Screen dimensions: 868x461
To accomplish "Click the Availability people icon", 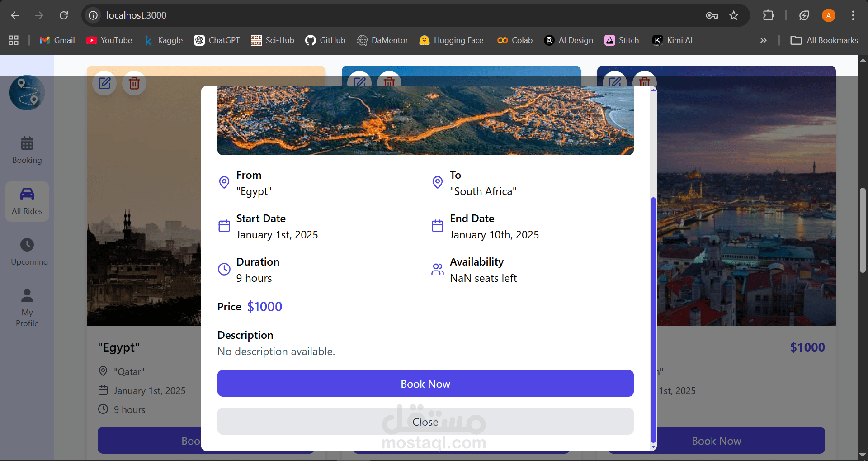I will [438, 269].
